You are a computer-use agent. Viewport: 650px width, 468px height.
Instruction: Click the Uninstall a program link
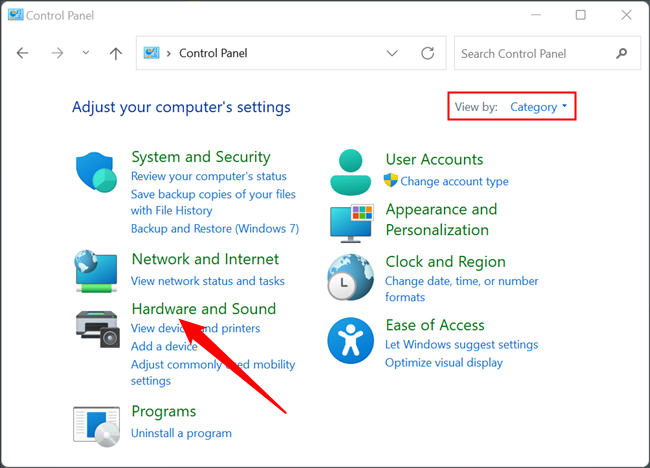coord(181,433)
